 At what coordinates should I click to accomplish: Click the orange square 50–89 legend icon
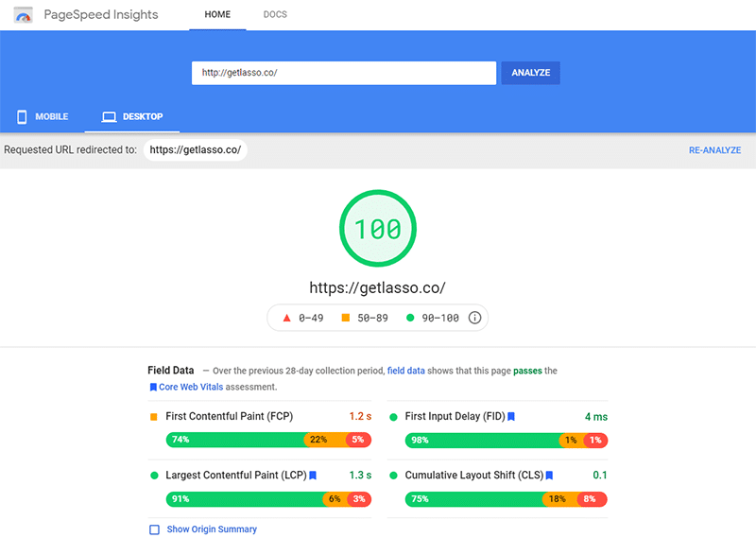click(x=345, y=318)
